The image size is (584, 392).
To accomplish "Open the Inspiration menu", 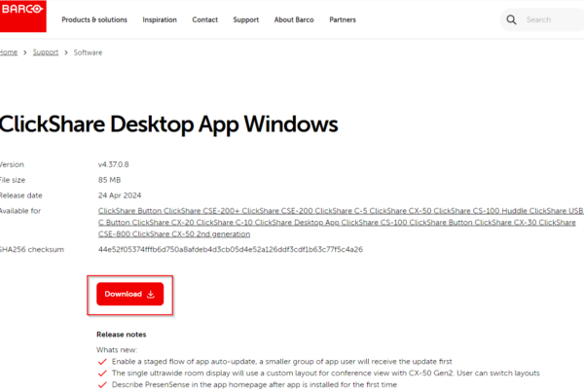I will [x=160, y=19].
